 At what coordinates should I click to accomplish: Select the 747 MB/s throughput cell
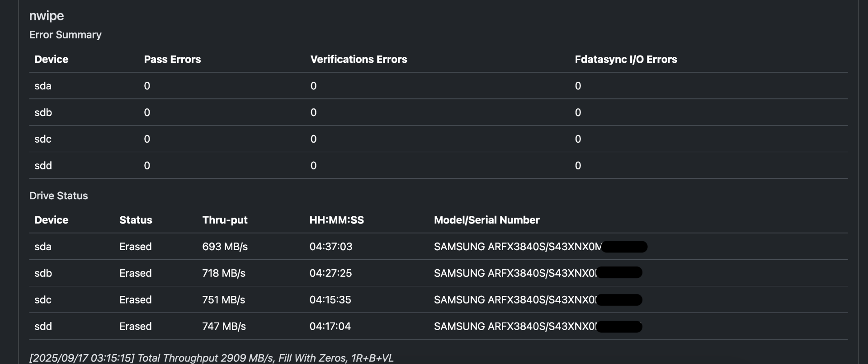[224, 327]
